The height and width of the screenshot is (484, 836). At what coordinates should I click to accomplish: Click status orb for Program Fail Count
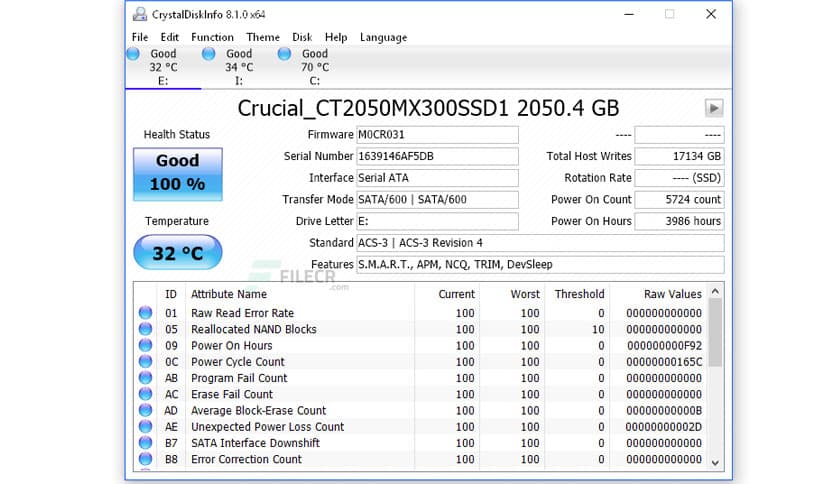tap(145, 377)
